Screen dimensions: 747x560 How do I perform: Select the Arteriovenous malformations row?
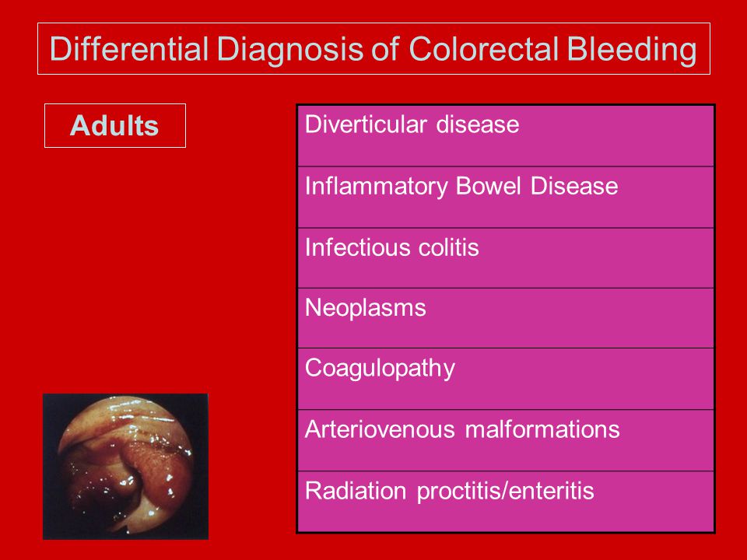coord(506,440)
